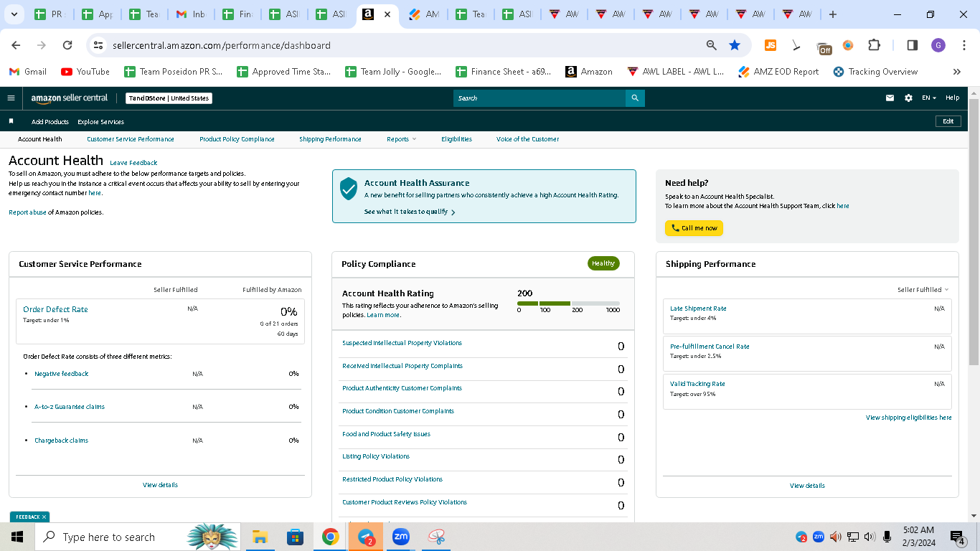The height and width of the screenshot is (551, 980).
Task: Click Add Products in the top bar
Action: [50, 122]
